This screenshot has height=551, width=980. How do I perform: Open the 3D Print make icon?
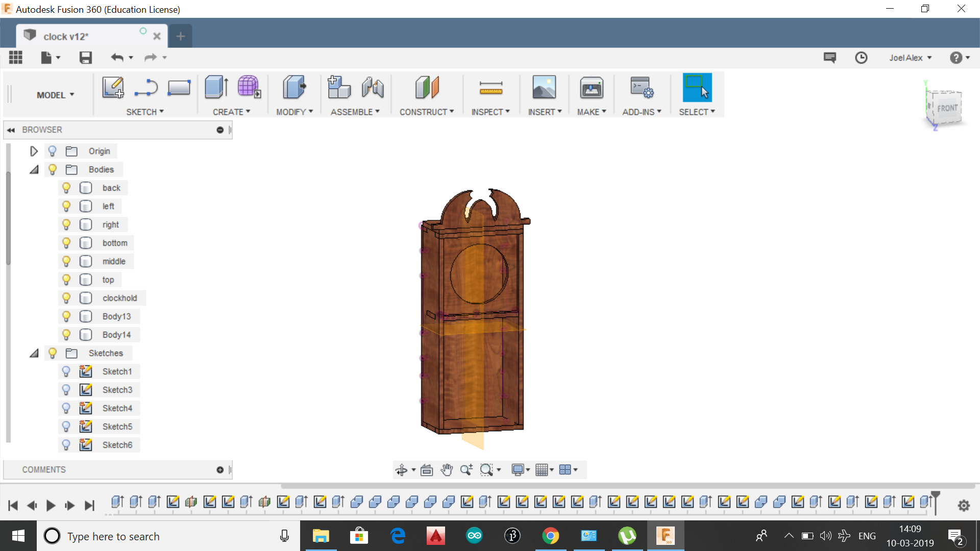tap(591, 88)
